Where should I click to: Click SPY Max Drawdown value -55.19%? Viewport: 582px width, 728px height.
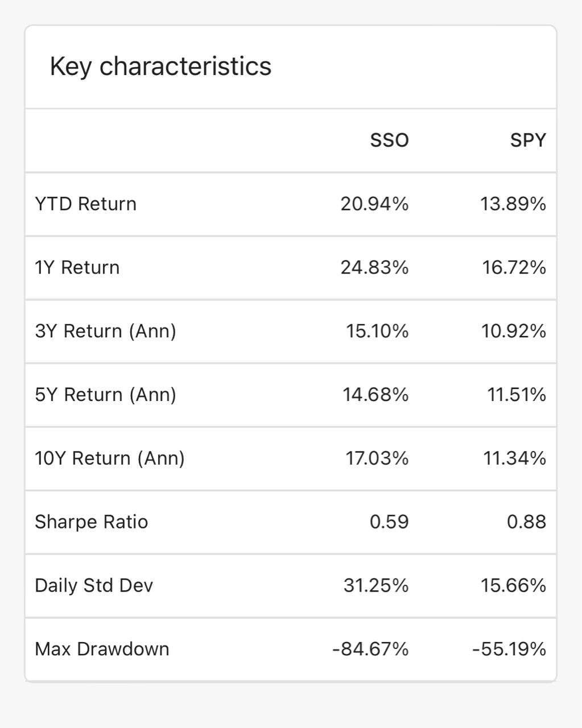[509, 649]
